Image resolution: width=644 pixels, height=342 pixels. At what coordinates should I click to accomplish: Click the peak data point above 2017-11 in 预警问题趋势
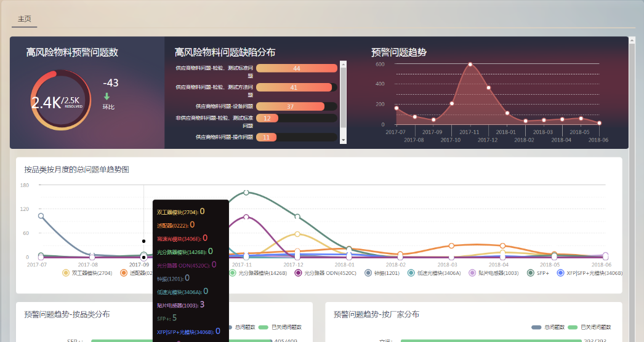[x=470, y=64]
